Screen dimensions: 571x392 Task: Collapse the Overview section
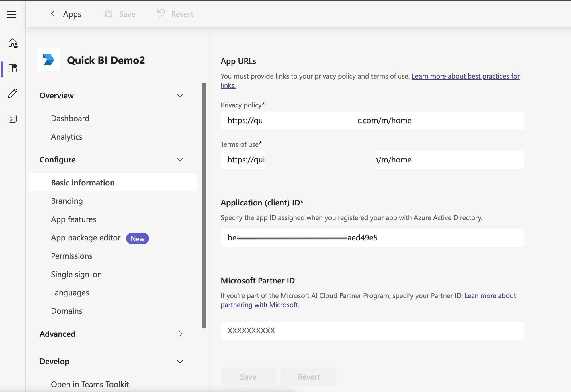click(x=180, y=96)
